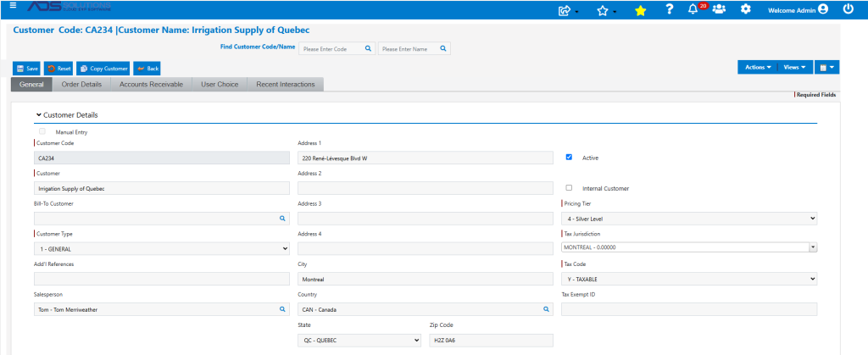The width and height of the screenshot is (868, 355).
Task: Search by customer name magnifier icon
Action: [x=442, y=48]
